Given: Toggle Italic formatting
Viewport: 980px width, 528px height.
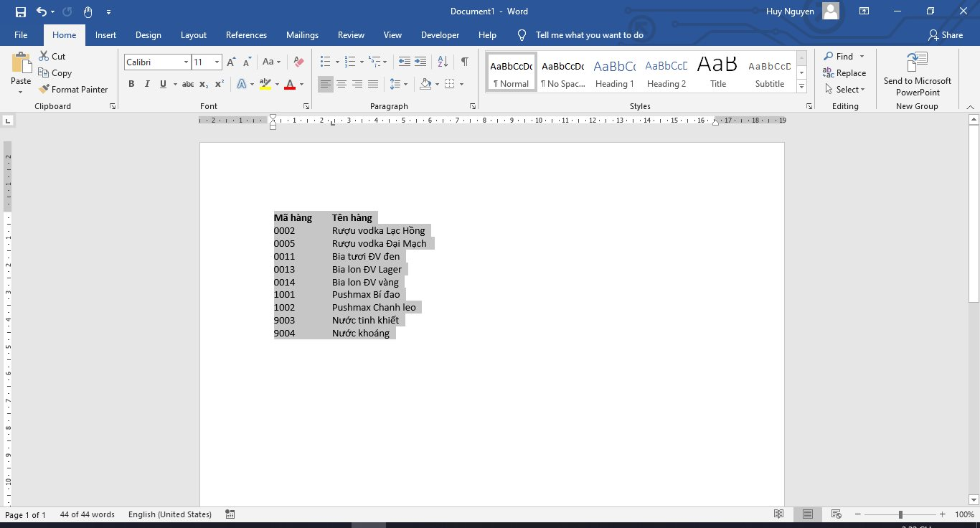Looking at the screenshot, I should [147, 84].
